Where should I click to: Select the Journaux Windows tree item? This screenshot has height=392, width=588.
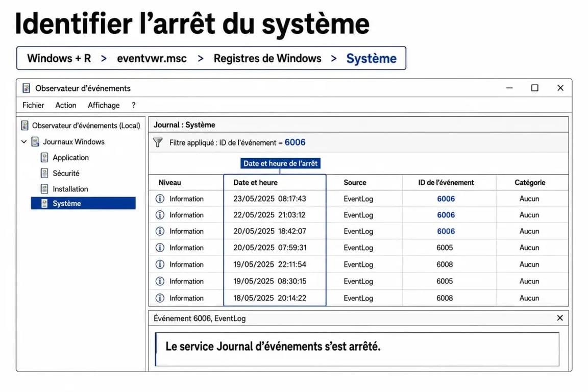tap(73, 142)
